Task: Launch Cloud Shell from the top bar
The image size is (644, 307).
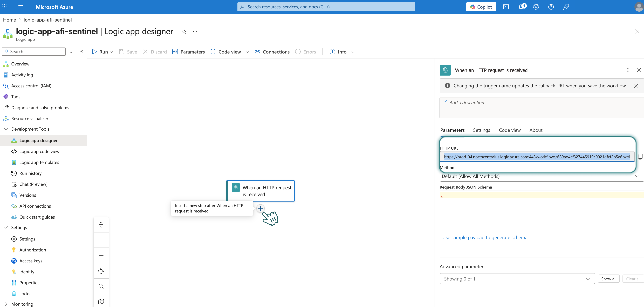Action: [506, 7]
